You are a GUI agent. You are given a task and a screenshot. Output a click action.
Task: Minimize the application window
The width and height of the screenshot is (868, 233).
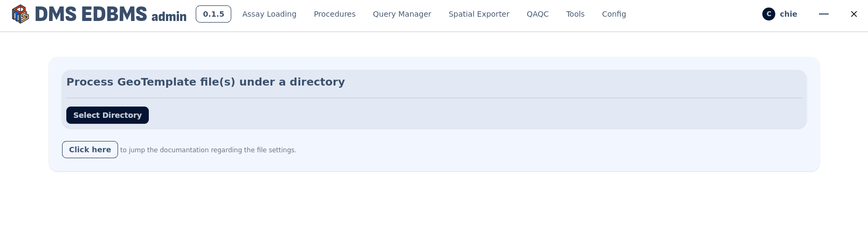823,14
